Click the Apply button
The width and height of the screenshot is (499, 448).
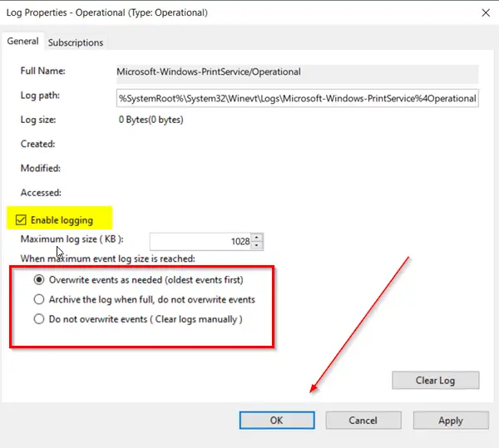[451, 421]
